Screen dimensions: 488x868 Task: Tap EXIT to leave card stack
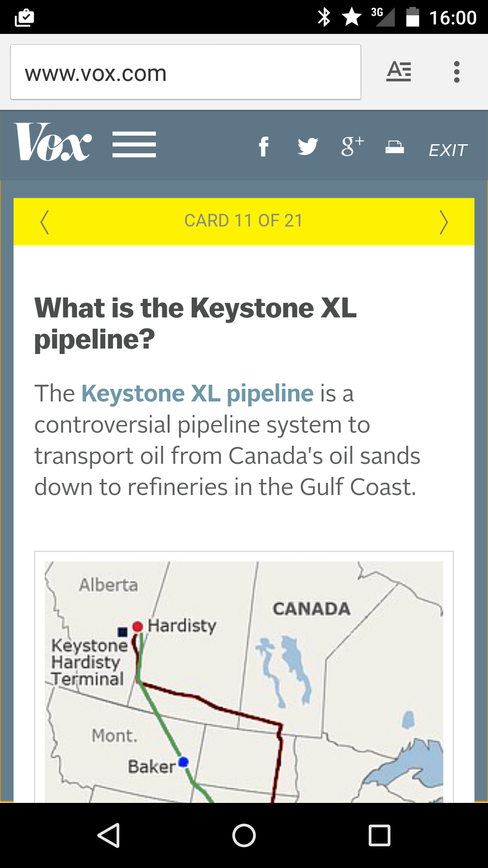[448, 150]
